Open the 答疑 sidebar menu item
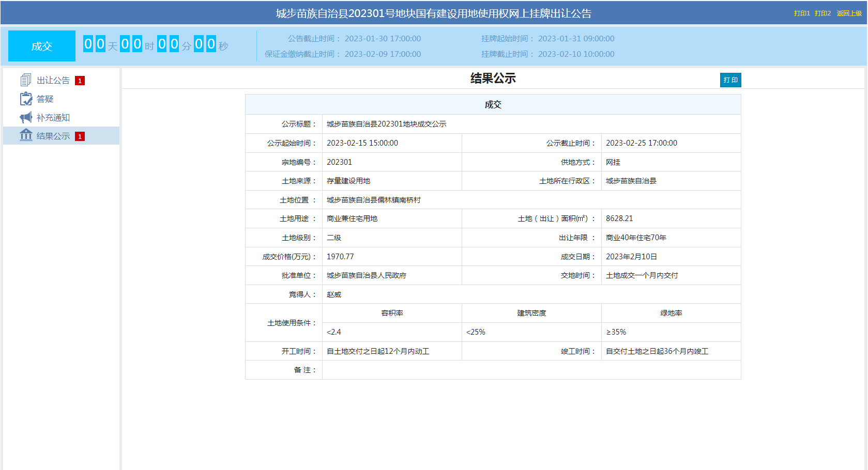Screen dimensions: 868x470 click(x=45, y=99)
